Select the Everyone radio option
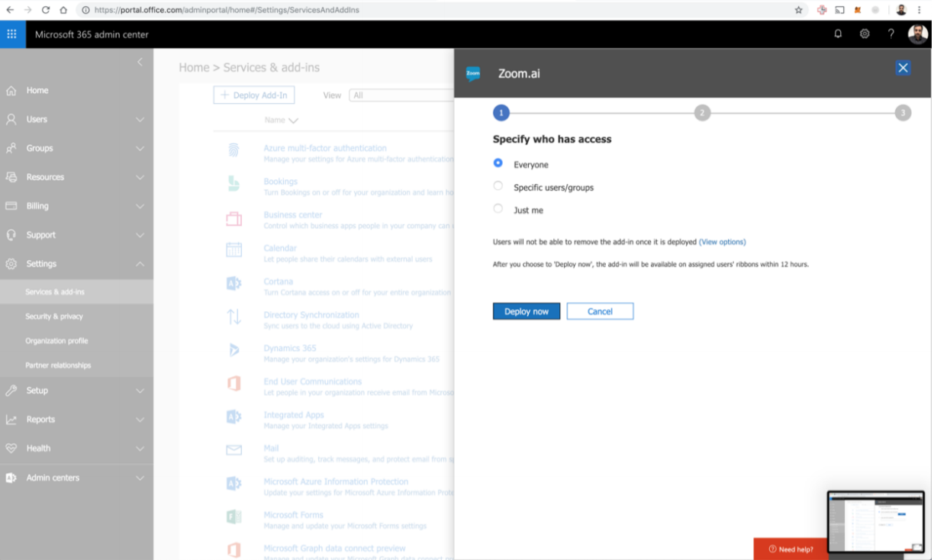Screen dimensions: 934x560 tap(498, 163)
